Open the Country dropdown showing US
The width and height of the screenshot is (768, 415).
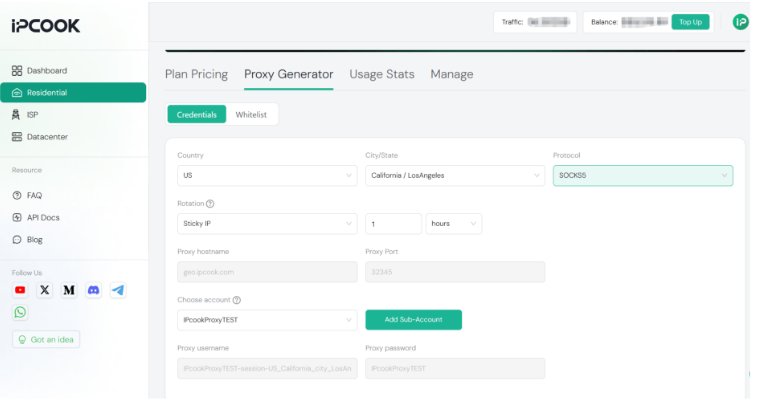click(x=267, y=175)
